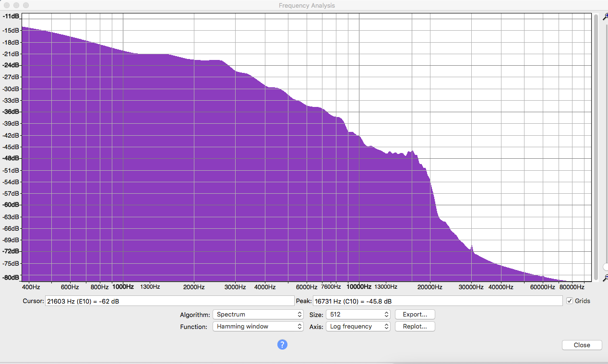The height and width of the screenshot is (364, 608).
Task: Click the zoom-out magnifier below the vertical slider
Action: tap(605, 278)
